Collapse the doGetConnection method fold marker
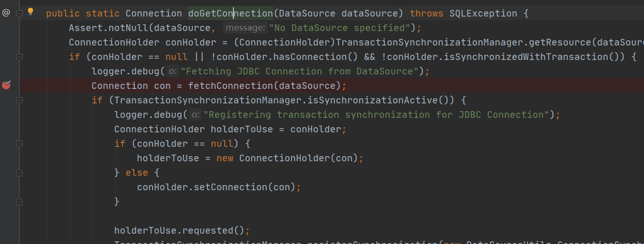 click(20, 13)
